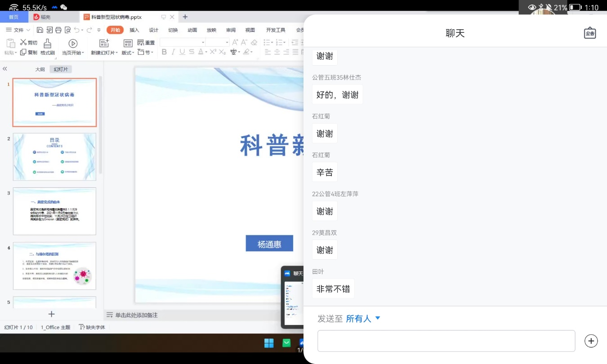Screen dimensions: 607x364
Task: Open the 插入 ribbon tab
Action: pyautogui.click(x=134, y=30)
